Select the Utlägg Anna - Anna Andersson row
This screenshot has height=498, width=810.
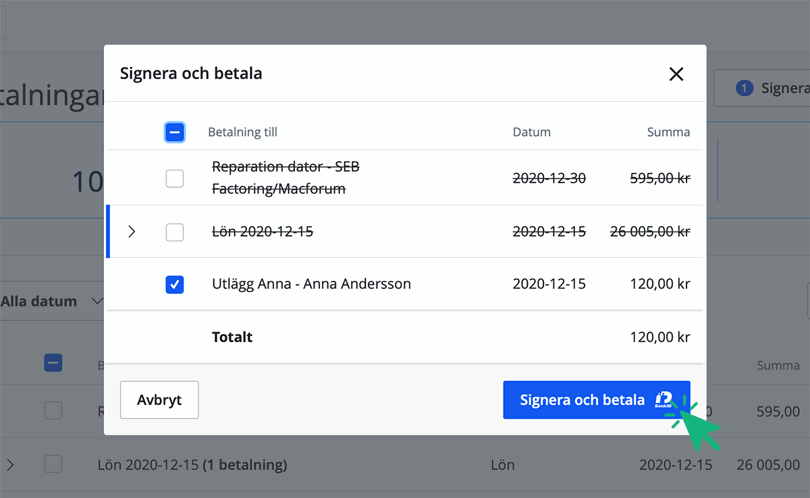pyautogui.click(x=311, y=284)
